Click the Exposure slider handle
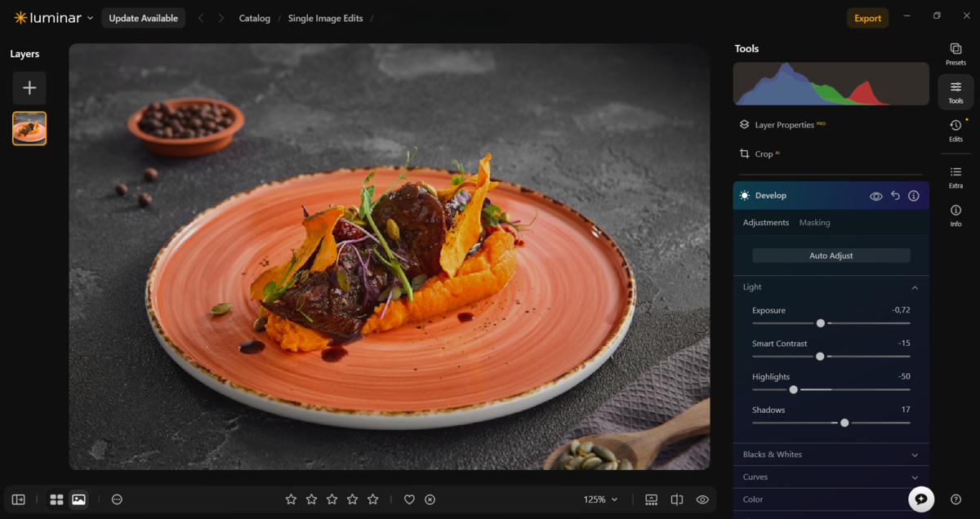 [821, 323]
